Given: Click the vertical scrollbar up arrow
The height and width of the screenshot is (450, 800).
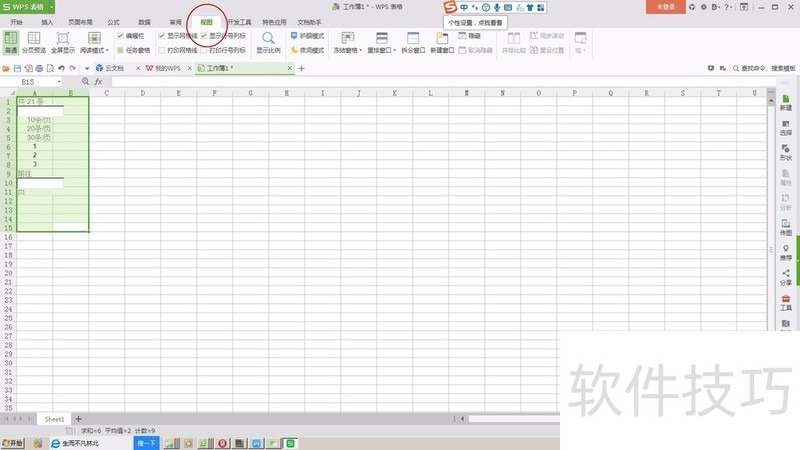Looking at the screenshot, I should pyautogui.click(x=770, y=101).
